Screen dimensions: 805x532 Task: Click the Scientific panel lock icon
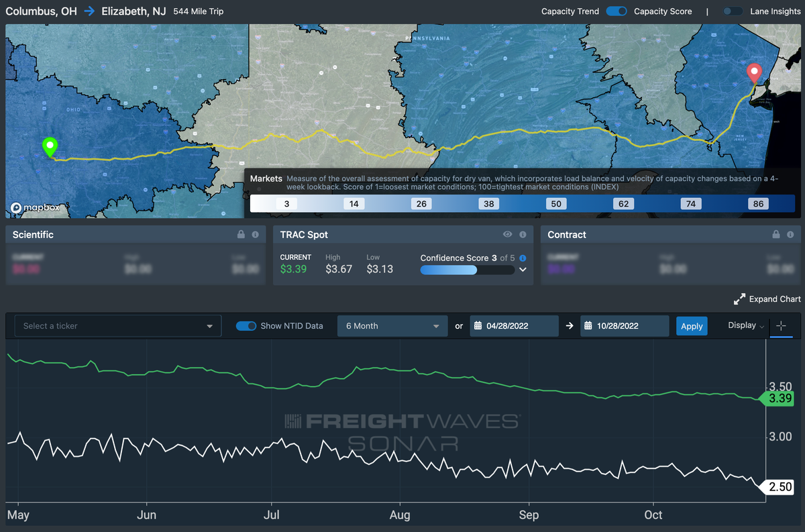[241, 235]
